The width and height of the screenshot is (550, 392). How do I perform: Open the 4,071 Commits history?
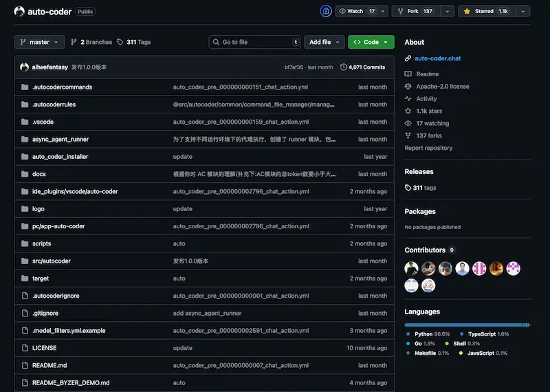click(363, 67)
